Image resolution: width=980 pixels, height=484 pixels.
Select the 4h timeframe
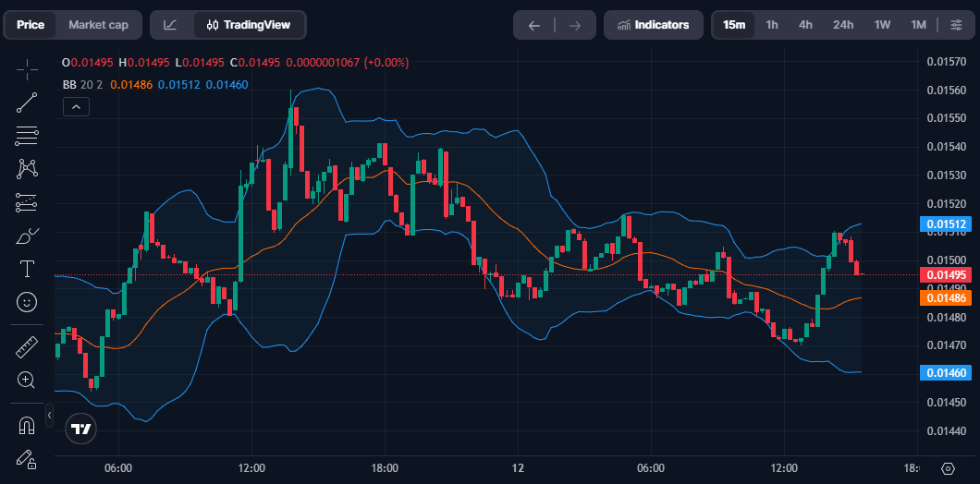point(805,25)
